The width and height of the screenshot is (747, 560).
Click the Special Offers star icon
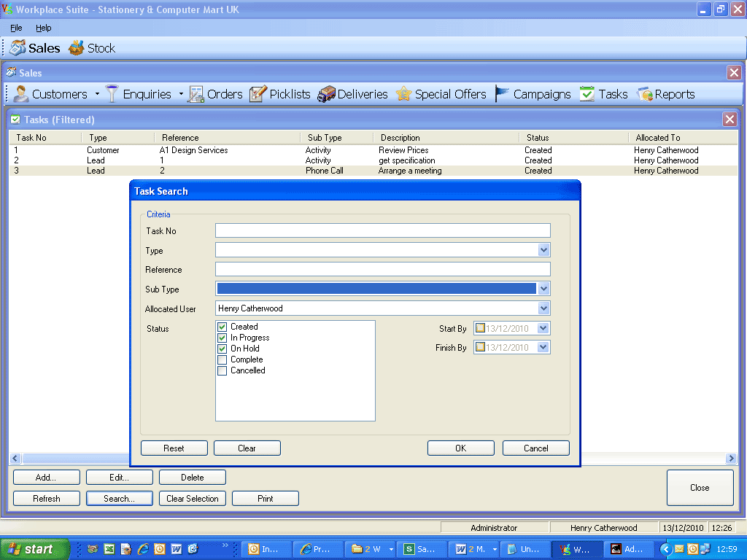tap(403, 94)
